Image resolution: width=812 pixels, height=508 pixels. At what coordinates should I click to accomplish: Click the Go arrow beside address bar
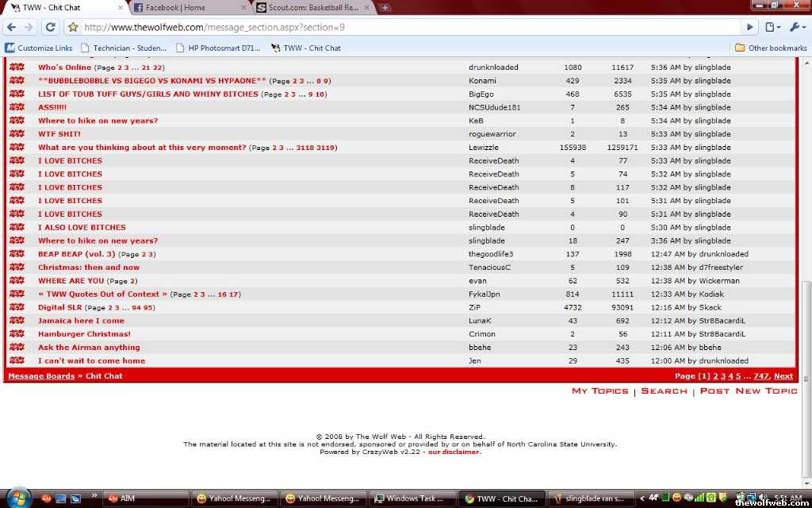[x=749, y=27]
